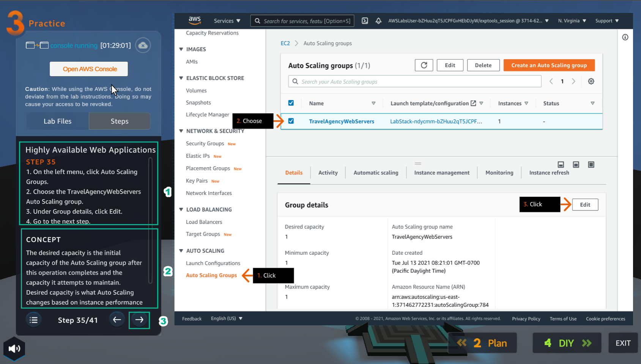Click the cloud console status icon
The height and width of the screenshot is (364, 641).
click(x=143, y=45)
